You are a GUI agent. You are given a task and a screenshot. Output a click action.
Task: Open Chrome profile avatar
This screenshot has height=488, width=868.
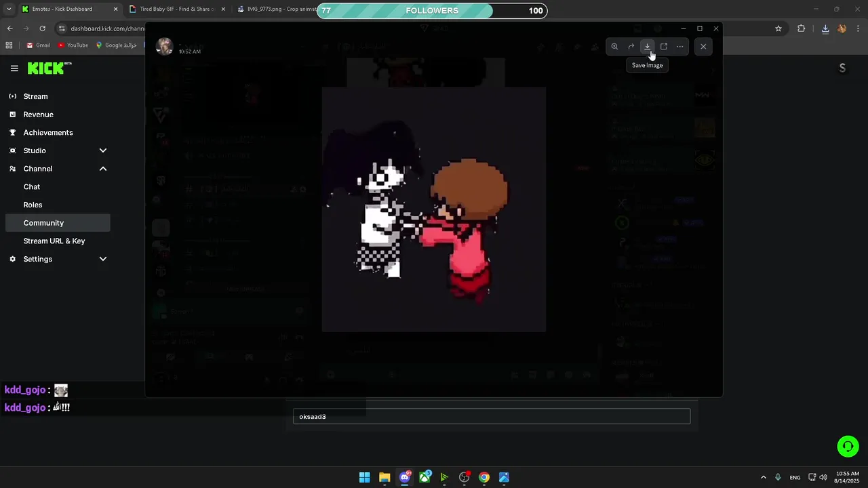[x=842, y=28]
